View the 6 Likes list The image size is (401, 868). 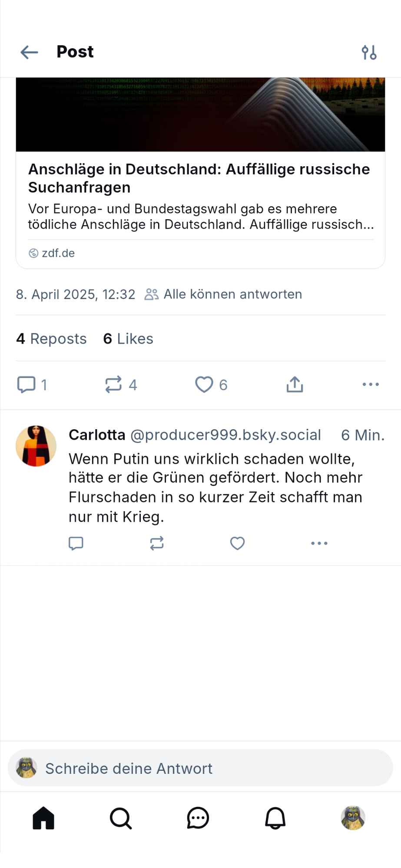click(128, 339)
